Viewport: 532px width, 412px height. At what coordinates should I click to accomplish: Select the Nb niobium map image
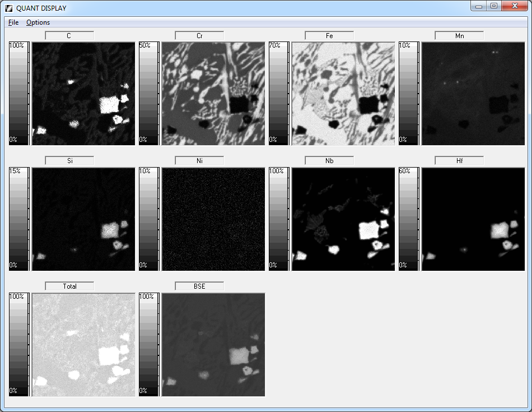tap(343, 219)
